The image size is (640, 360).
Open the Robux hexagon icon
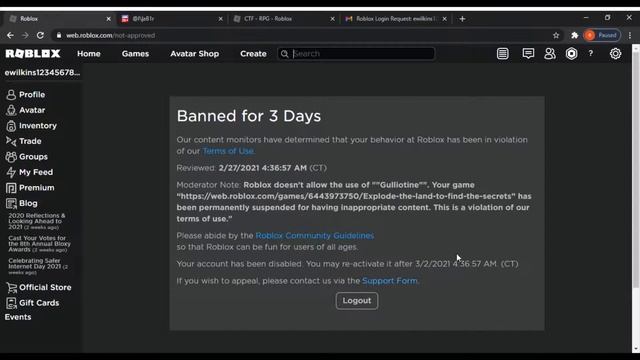click(571, 53)
